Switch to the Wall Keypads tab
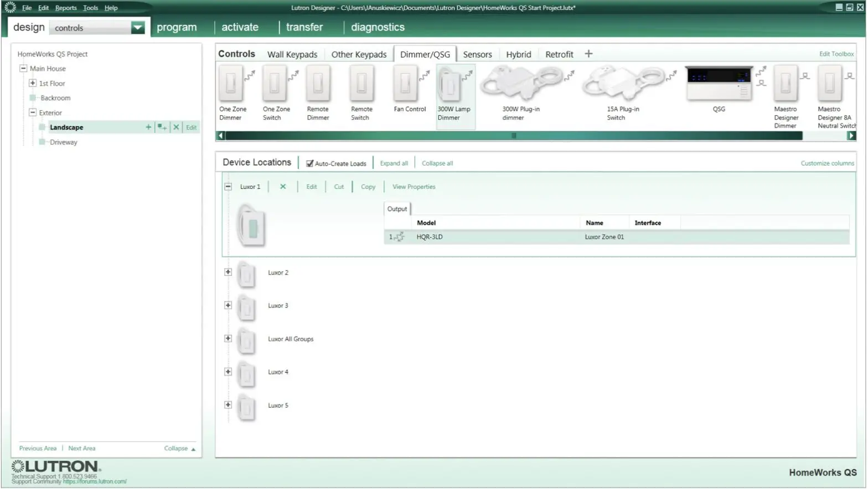868x489 pixels. (x=292, y=54)
